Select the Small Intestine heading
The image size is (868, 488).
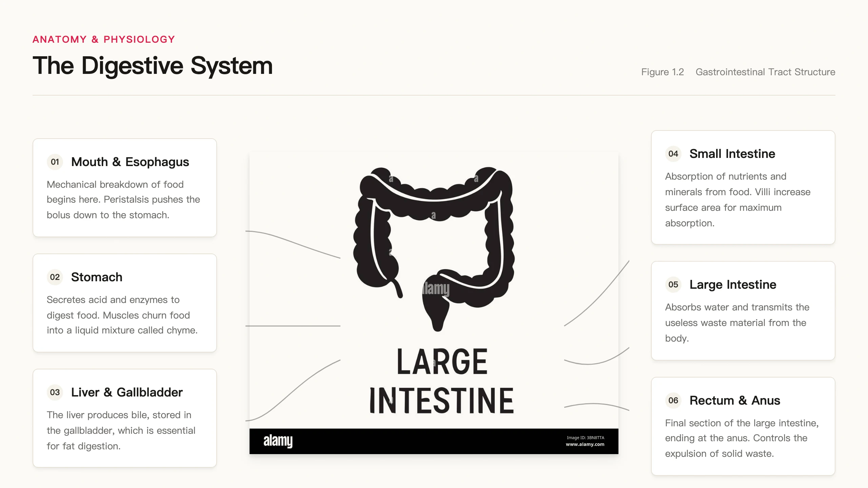732,154
